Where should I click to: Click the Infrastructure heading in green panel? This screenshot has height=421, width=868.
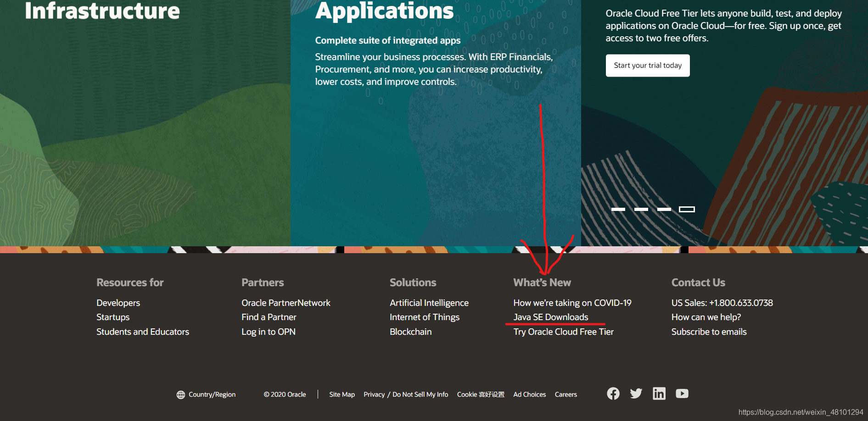coord(102,11)
